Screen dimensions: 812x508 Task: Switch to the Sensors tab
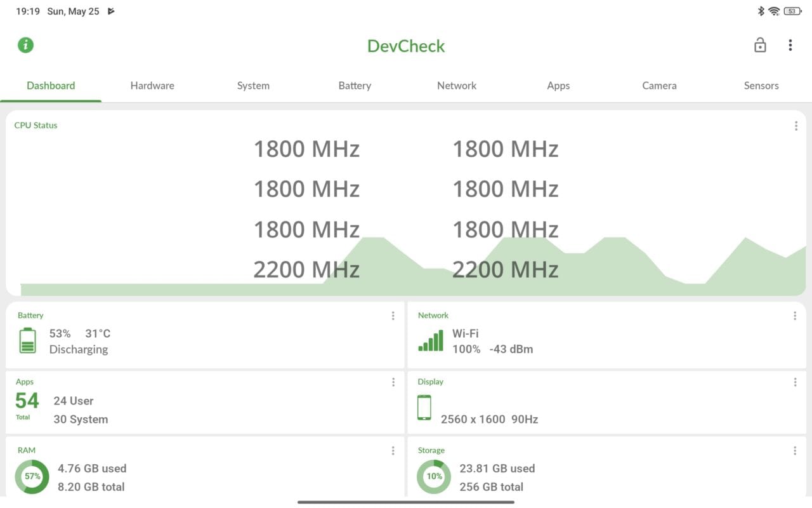pos(761,86)
